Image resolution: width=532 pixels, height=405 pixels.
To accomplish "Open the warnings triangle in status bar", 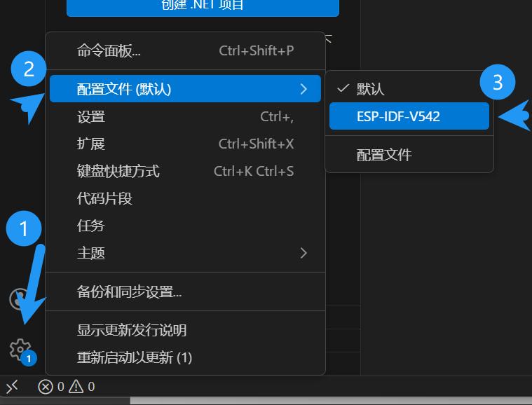I will pos(82,387).
